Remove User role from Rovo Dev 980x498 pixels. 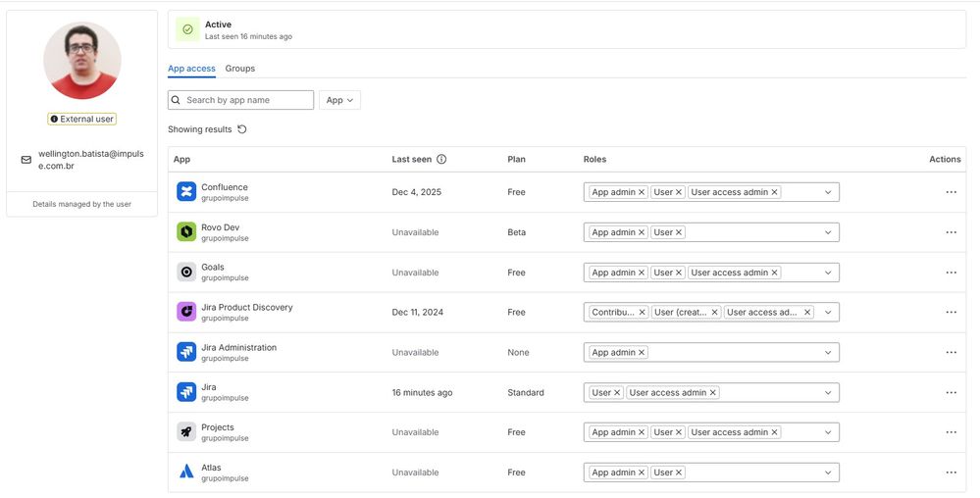pyautogui.click(x=679, y=232)
